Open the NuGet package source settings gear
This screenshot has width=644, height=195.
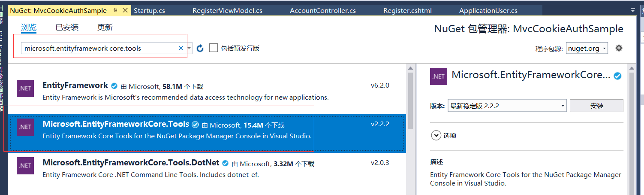[x=619, y=48]
